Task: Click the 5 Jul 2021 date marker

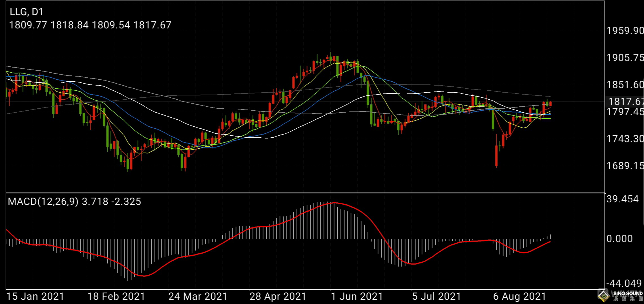Action: (436, 296)
